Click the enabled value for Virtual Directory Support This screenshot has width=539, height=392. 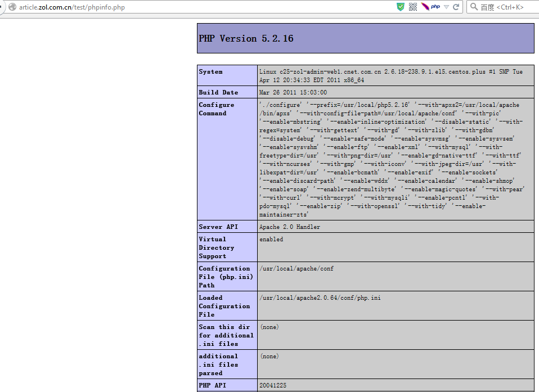point(271,239)
